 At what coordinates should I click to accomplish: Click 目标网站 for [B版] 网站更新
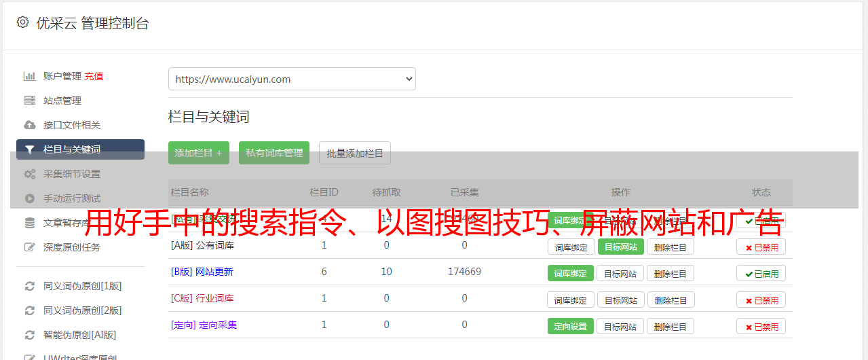(621, 274)
